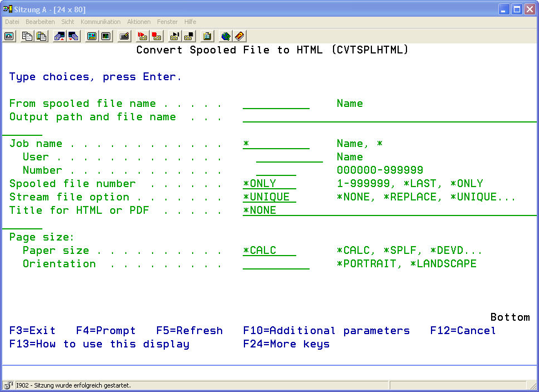Click the Paper size *CALC field
This screenshot has height=392, width=539.
pyautogui.click(x=269, y=251)
